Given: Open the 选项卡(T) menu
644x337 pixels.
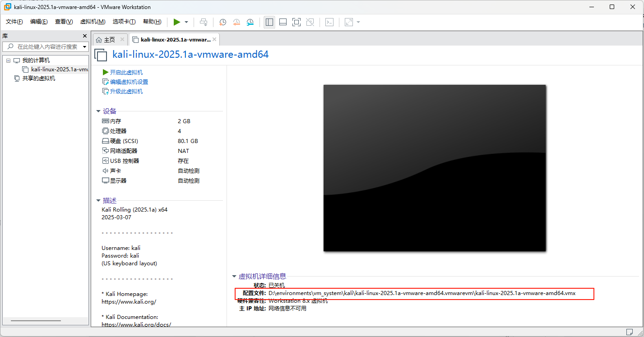Looking at the screenshot, I should pyautogui.click(x=124, y=22).
